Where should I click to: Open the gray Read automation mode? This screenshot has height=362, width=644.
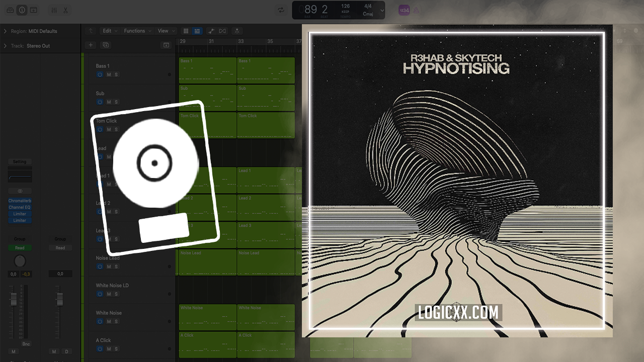pyautogui.click(x=60, y=248)
